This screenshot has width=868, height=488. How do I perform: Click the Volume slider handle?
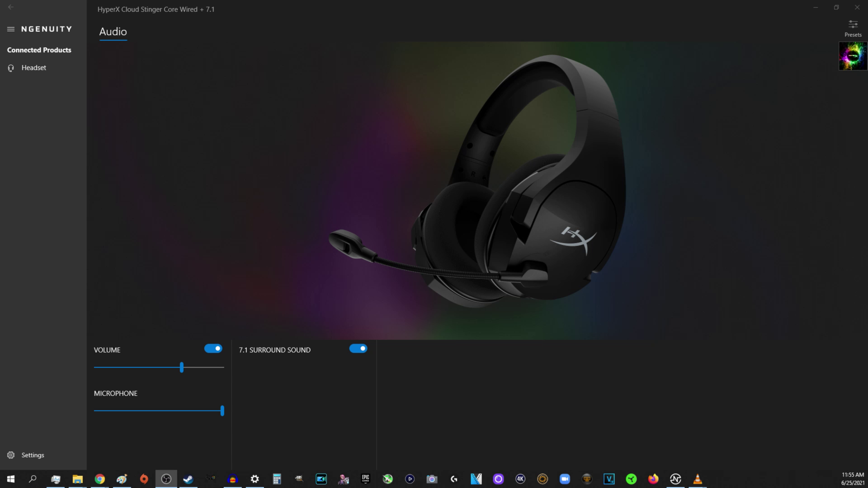tap(182, 367)
